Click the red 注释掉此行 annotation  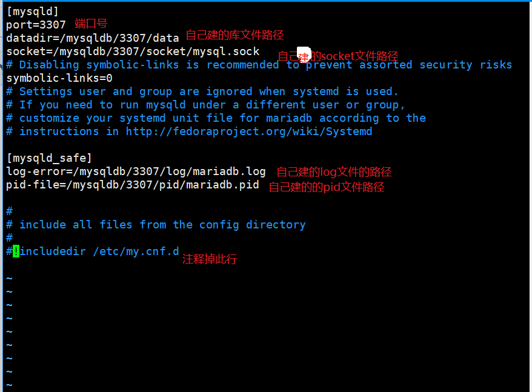(210, 259)
